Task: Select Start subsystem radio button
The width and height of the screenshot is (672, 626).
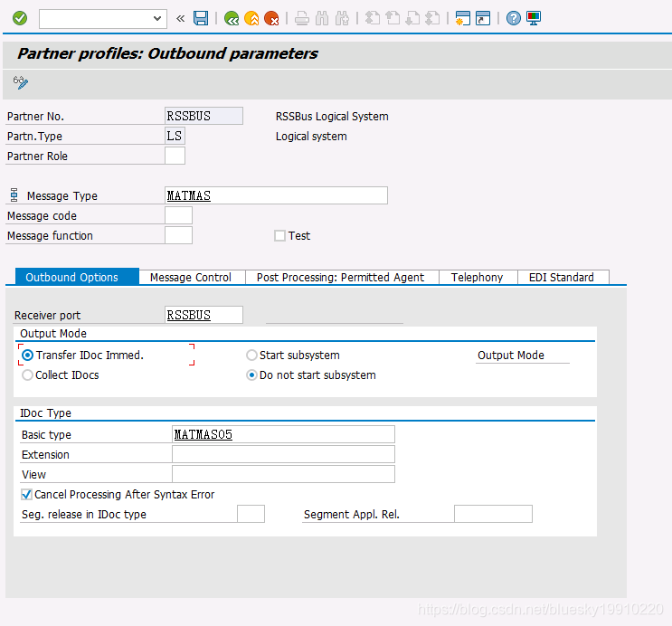Action: [x=251, y=355]
